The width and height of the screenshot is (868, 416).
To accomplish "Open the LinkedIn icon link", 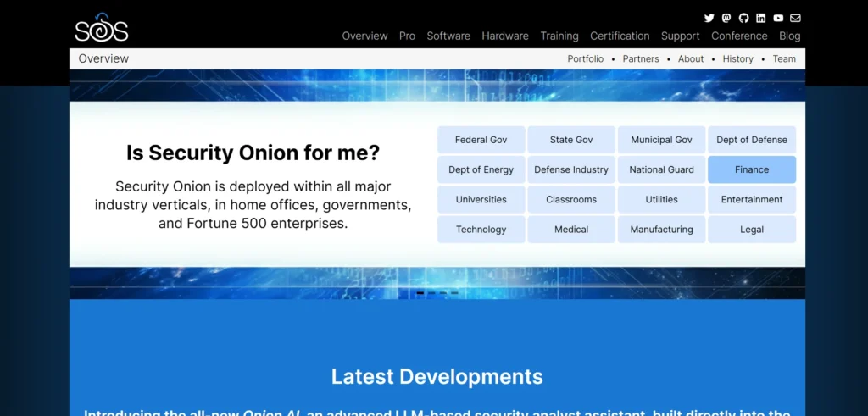I will click(x=760, y=19).
